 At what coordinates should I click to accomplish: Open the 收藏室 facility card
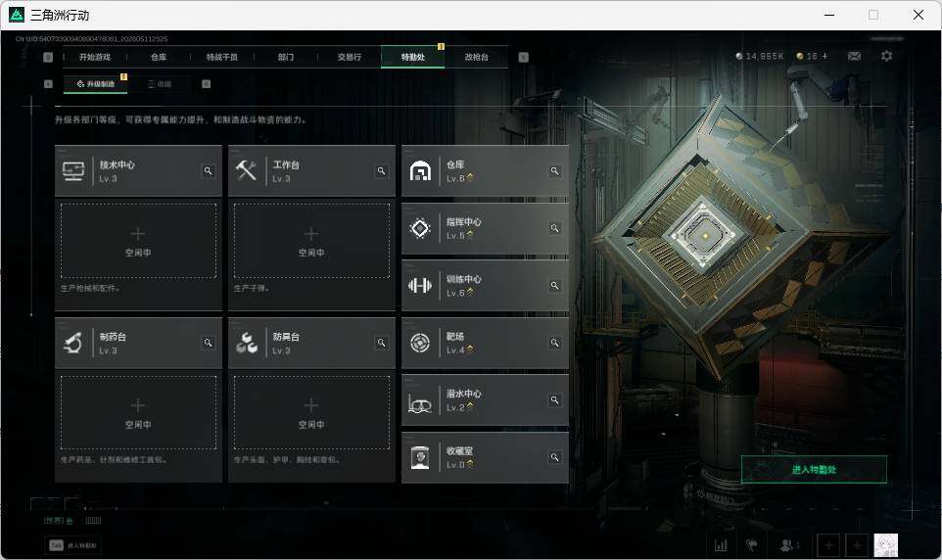(485, 457)
